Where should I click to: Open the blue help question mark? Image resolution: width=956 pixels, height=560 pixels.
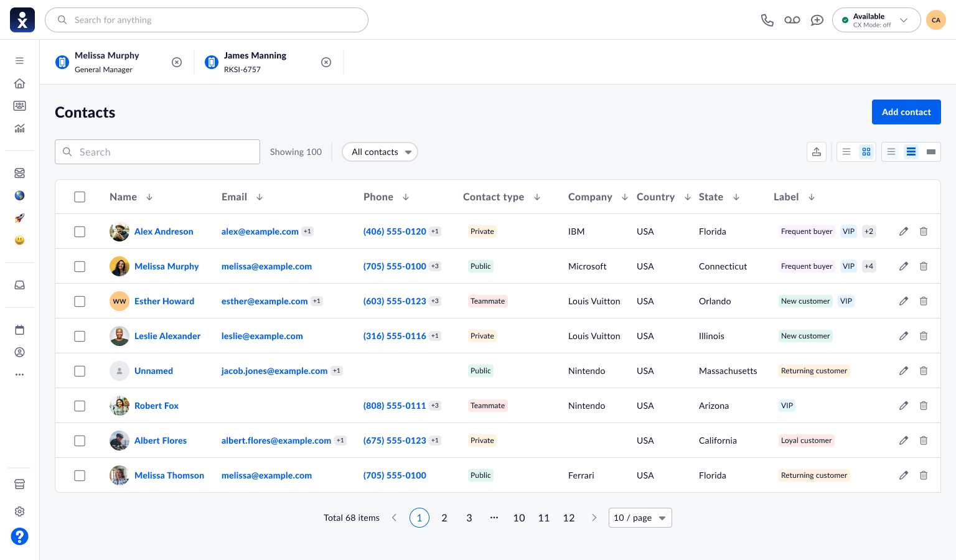click(20, 536)
